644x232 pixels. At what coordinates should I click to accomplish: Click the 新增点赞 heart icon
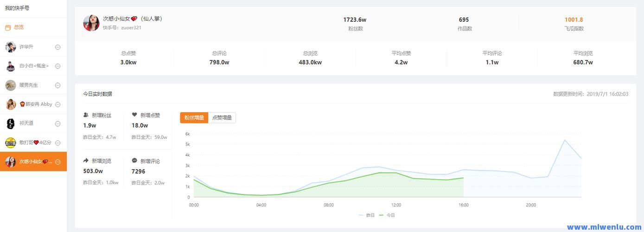[134, 115]
